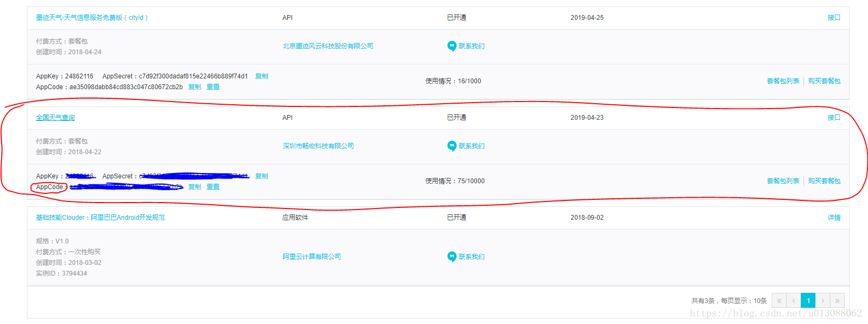Click 联系我们 text beside 北京墨迹风云
The image size is (868, 324).
pyautogui.click(x=472, y=46)
